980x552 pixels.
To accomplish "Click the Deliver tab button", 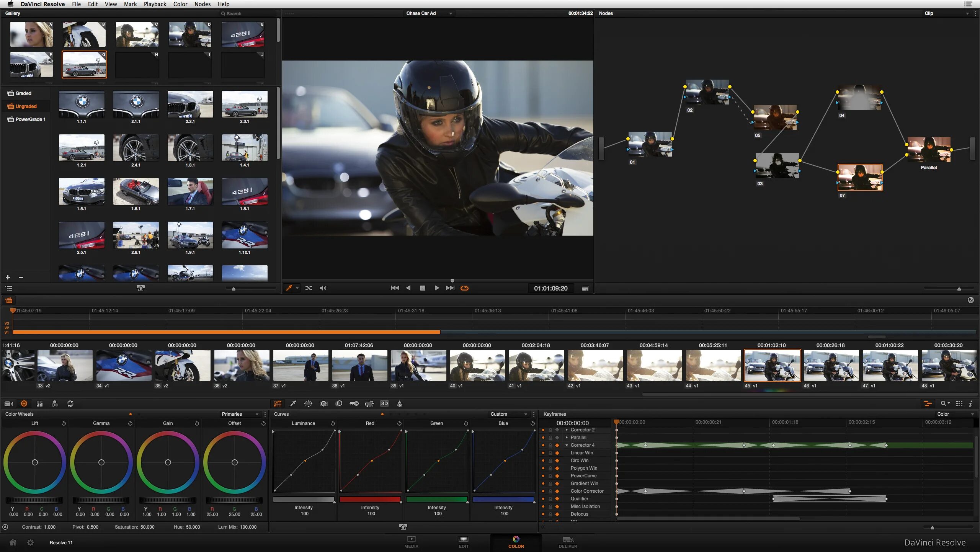I will (x=567, y=542).
